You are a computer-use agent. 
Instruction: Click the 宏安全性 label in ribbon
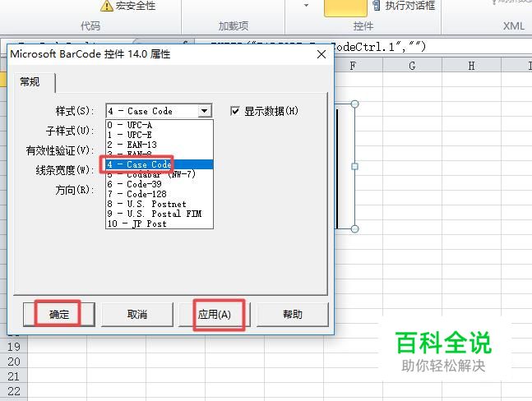(x=136, y=6)
